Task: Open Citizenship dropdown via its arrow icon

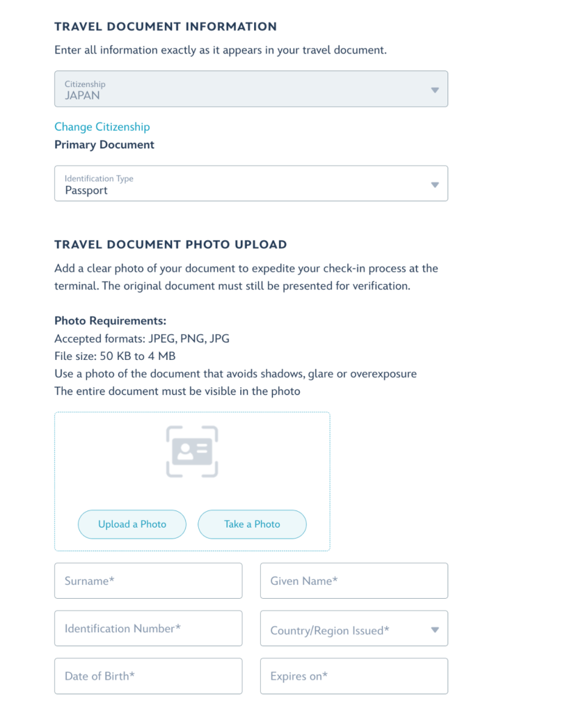Action: tap(435, 90)
